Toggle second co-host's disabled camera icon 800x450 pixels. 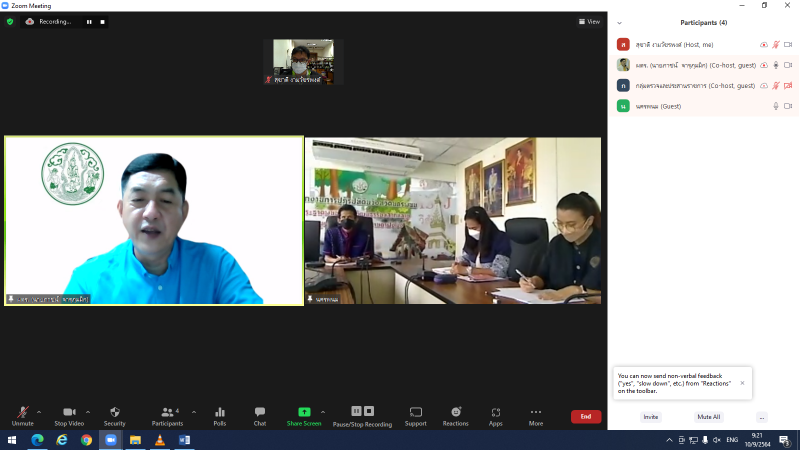[788, 85]
